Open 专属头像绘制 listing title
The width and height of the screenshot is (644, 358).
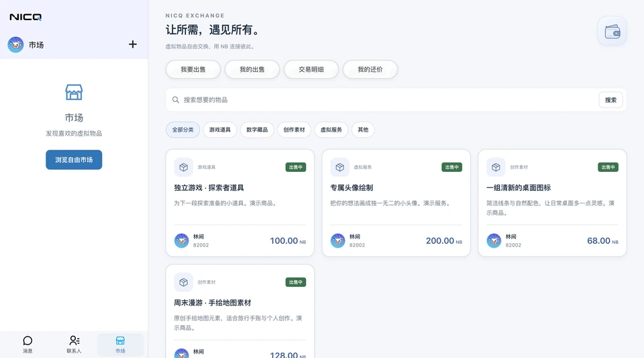[352, 188]
